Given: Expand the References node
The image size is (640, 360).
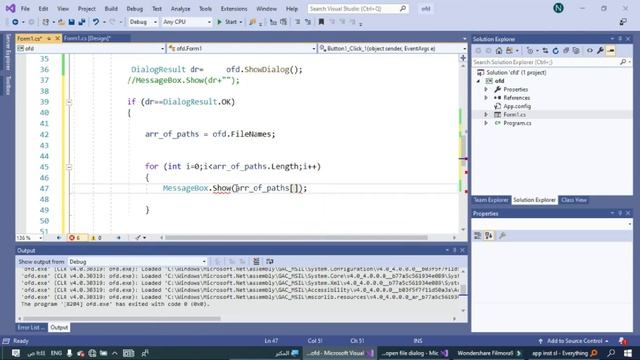Looking at the screenshot, I should tap(486, 98).
